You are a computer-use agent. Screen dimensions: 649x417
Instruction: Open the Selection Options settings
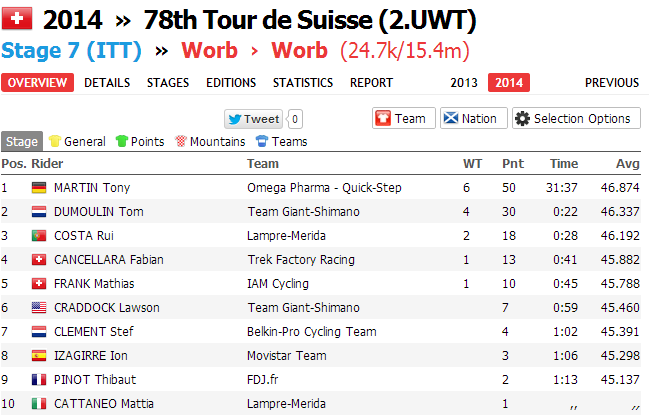pos(577,118)
